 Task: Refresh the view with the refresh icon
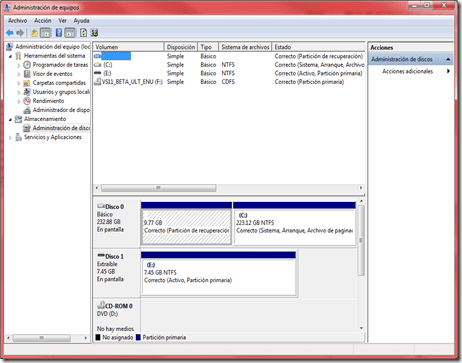(x=83, y=33)
